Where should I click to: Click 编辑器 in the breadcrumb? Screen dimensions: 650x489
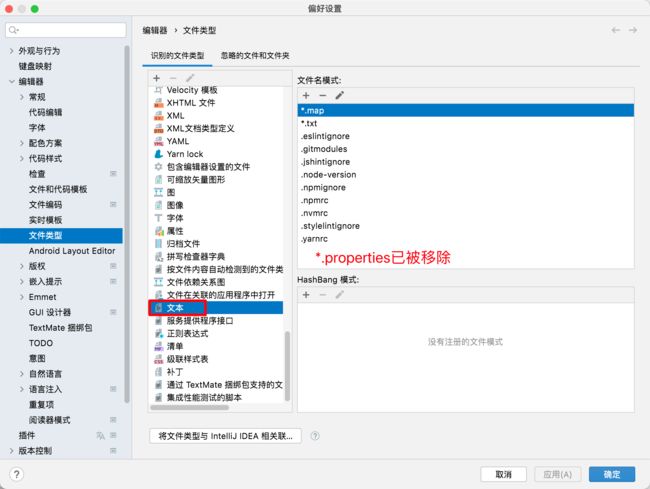click(x=155, y=30)
